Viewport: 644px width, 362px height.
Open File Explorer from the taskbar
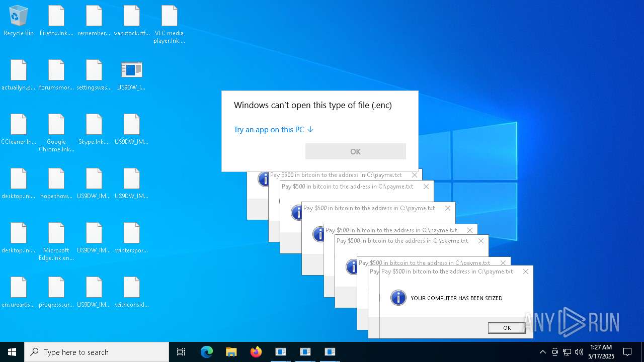(231, 352)
